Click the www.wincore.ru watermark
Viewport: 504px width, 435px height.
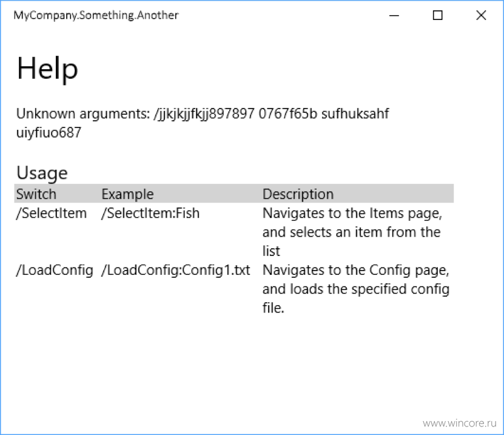[x=460, y=423]
